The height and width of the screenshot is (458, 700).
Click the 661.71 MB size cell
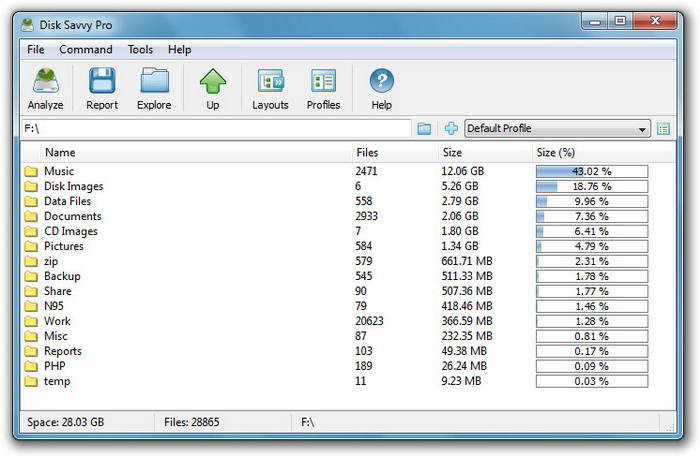[467, 261]
